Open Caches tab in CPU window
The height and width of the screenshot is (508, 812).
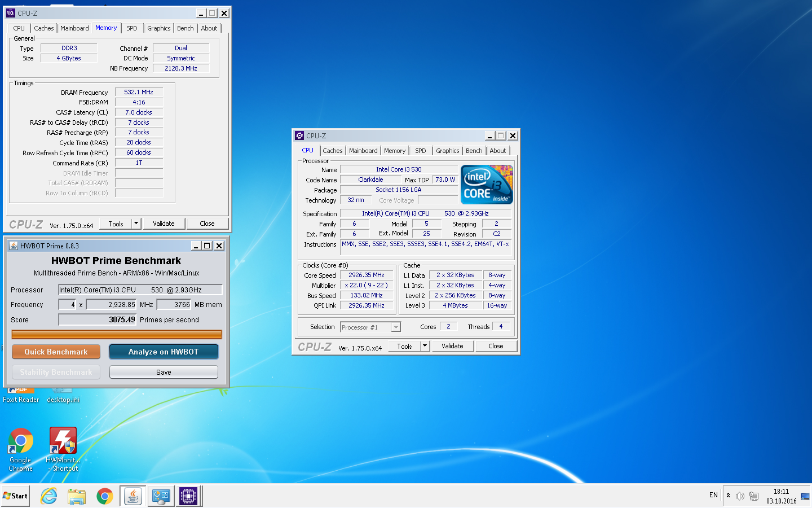click(333, 151)
